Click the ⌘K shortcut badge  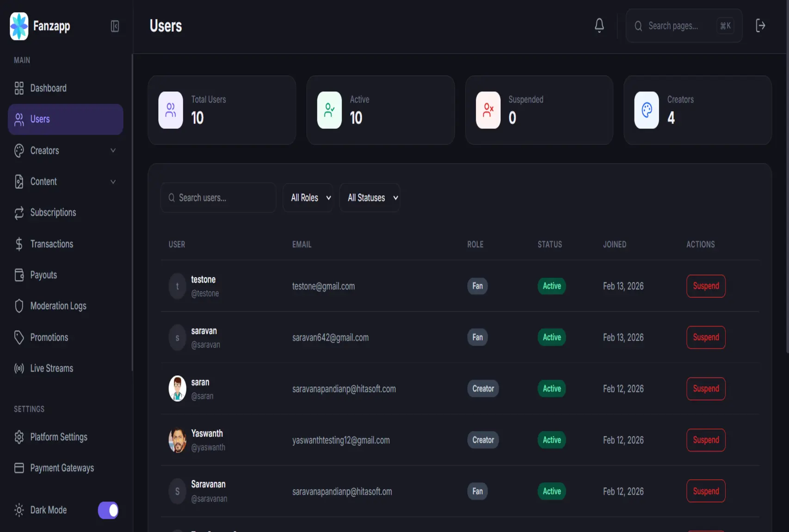(725, 25)
